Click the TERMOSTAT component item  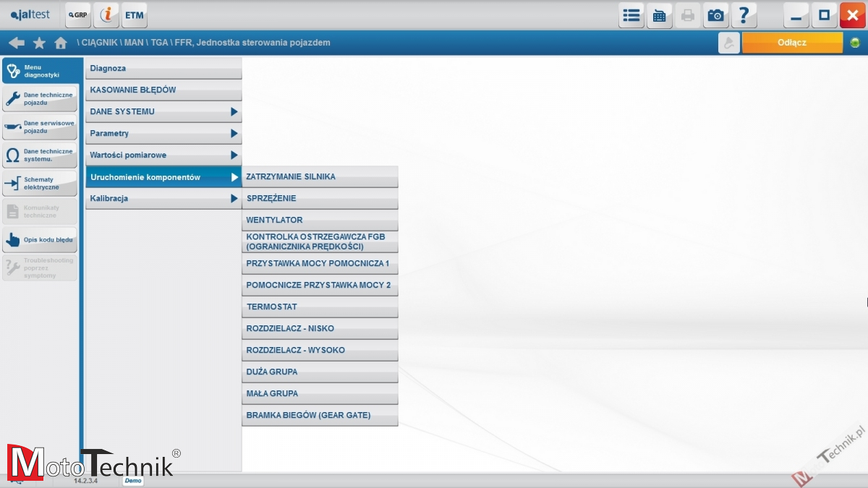320,307
